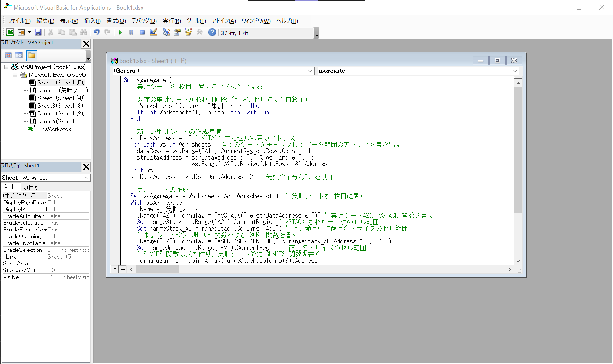This screenshot has height=364, width=613.
Task: Stop execution with the Reset icon
Action: coord(142,32)
